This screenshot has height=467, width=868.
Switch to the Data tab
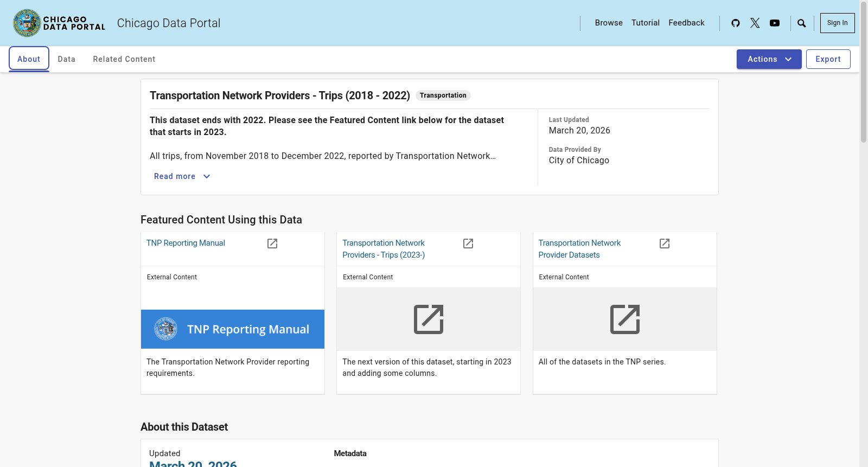67,59
